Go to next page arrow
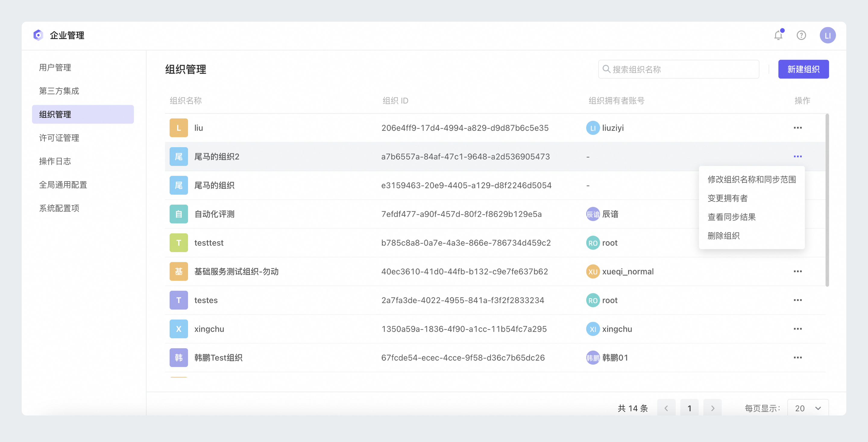The height and width of the screenshot is (442, 868). [x=712, y=408]
